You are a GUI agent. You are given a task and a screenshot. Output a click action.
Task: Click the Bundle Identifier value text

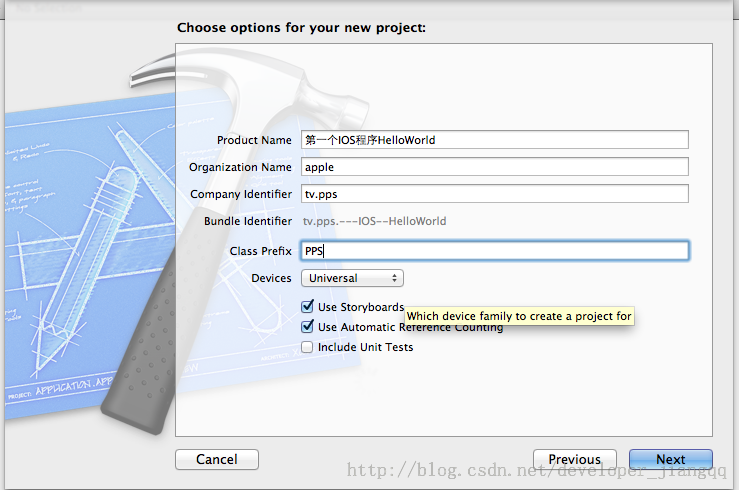click(x=375, y=221)
